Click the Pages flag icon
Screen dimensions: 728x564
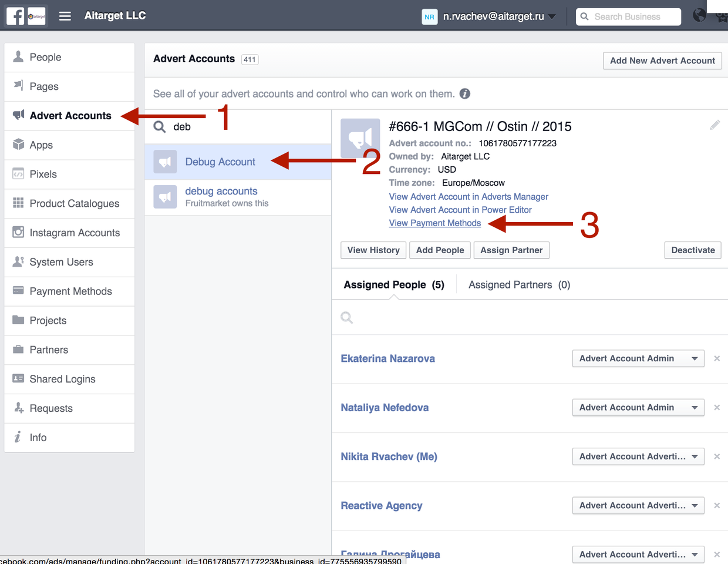(x=18, y=86)
